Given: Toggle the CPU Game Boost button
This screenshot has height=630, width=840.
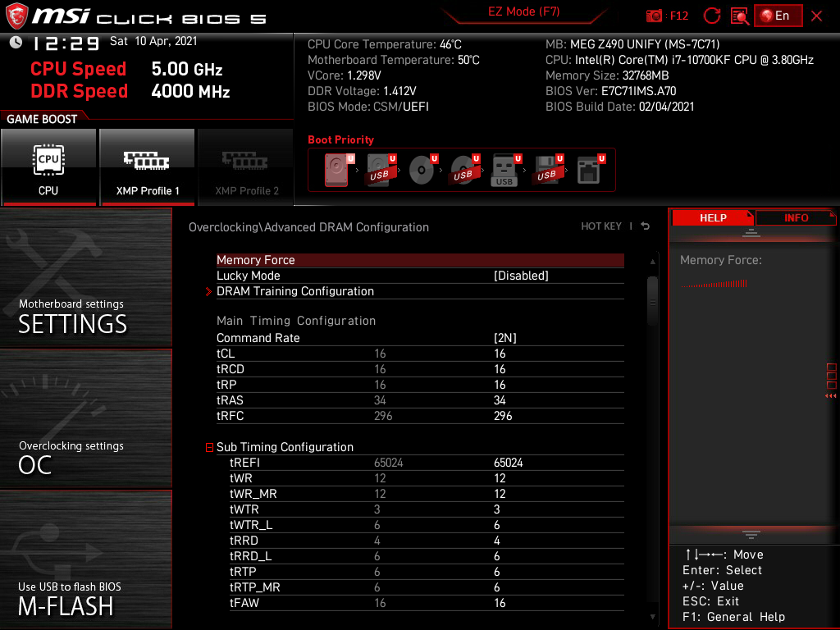Looking at the screenshot, I should pos(48,167).
